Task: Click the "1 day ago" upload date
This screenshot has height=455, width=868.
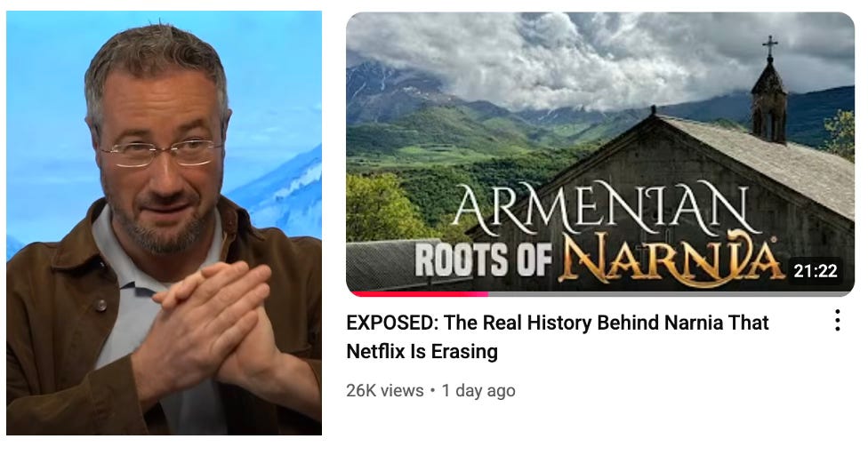Action: pyautogui.click(x=478, y=391)
